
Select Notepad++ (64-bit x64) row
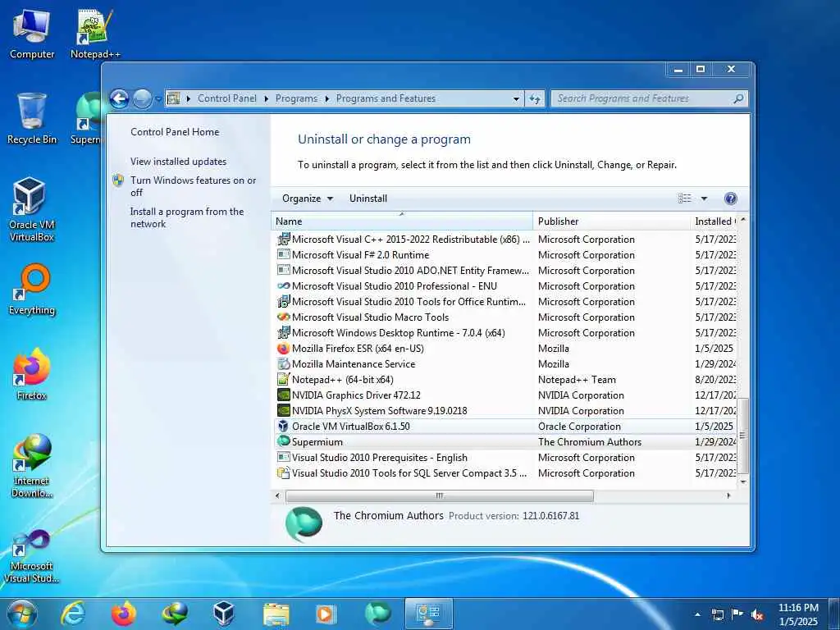(505, 380)
